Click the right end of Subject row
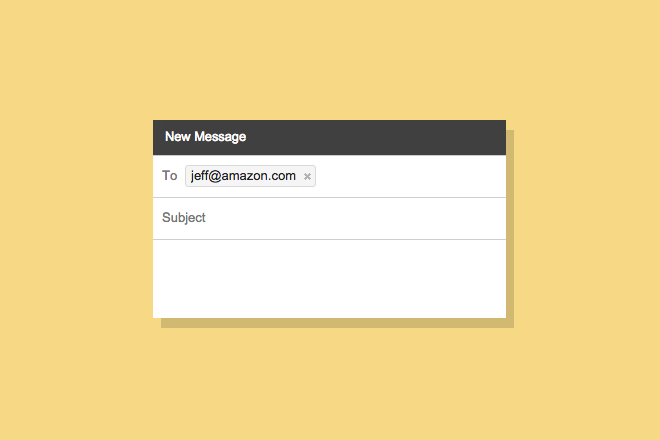Image resolution: width=660 pixels, height=440 pixels. pos(490,218)
